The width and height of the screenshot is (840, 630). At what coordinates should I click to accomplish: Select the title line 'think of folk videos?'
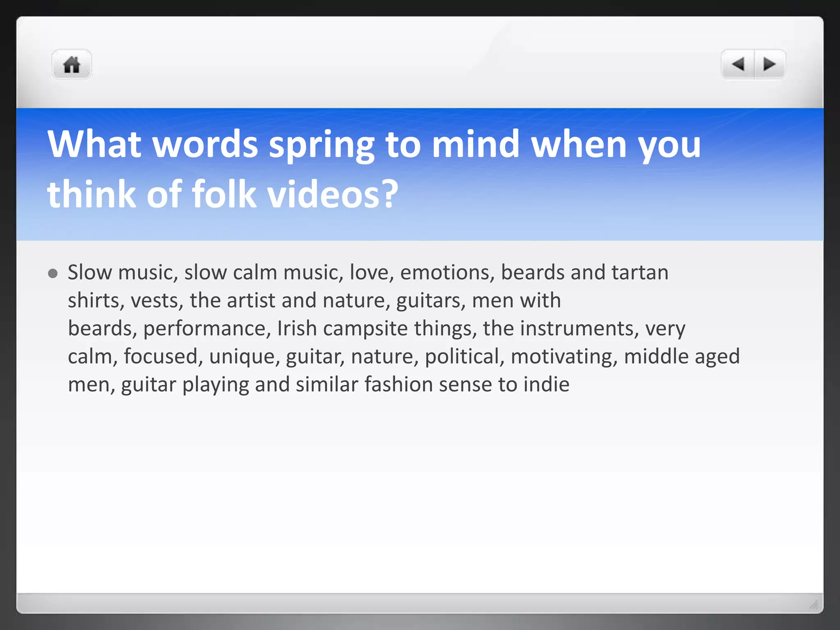pyautogui.click(x=223, y=194)
